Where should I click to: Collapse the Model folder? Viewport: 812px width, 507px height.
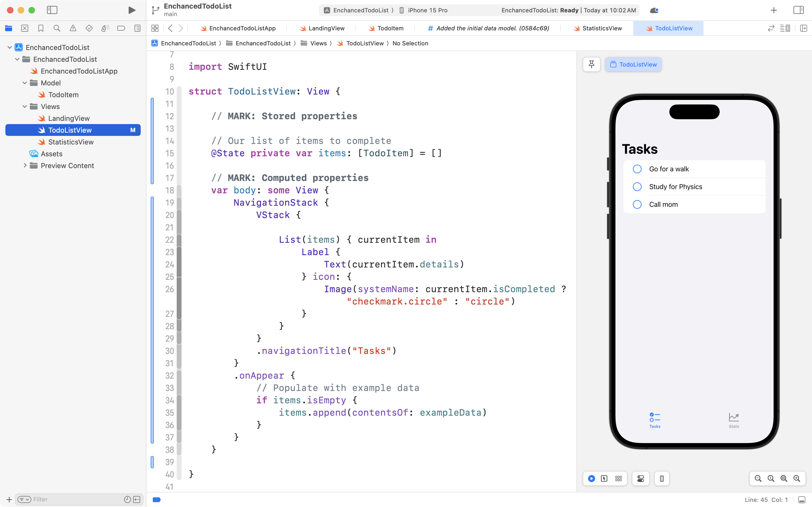(24, 83)
